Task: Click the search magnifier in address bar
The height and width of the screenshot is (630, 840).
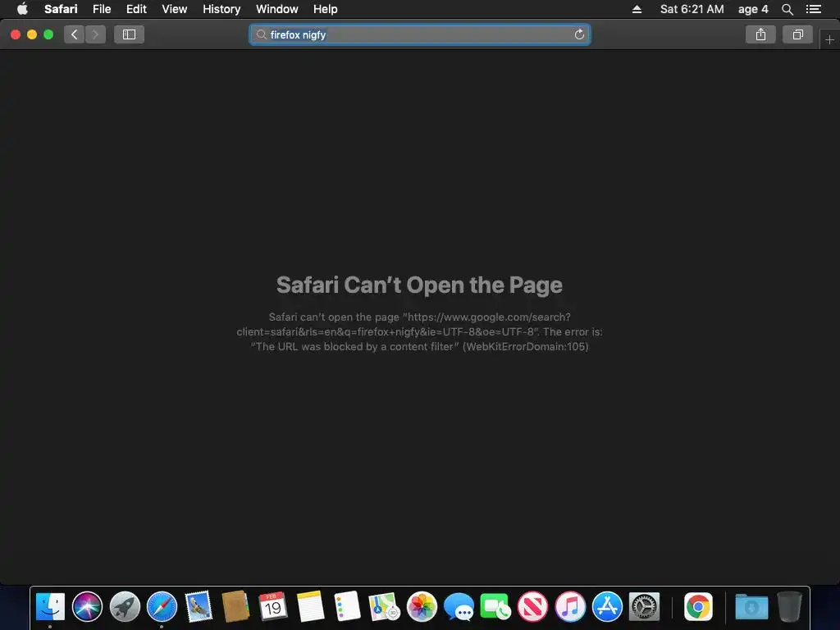Action: click(261, 34)
